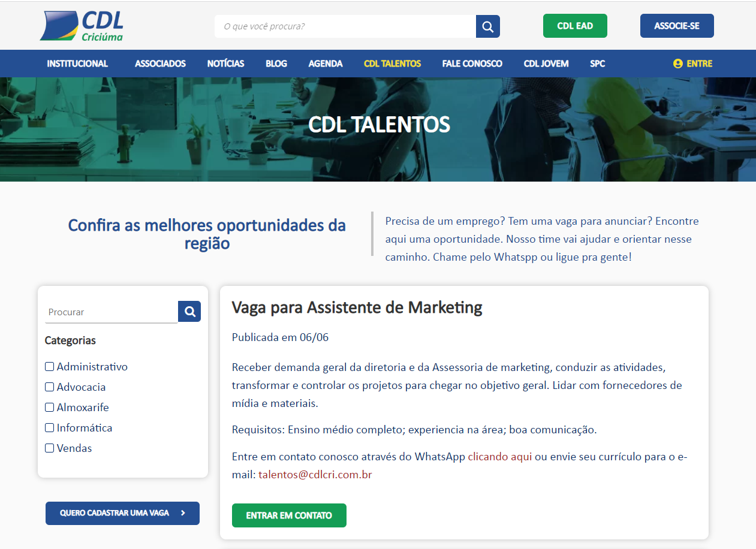Click the 'Precisa de um emprego?' intro paragraph
This screenshot has width=756, height=549.
542,239
